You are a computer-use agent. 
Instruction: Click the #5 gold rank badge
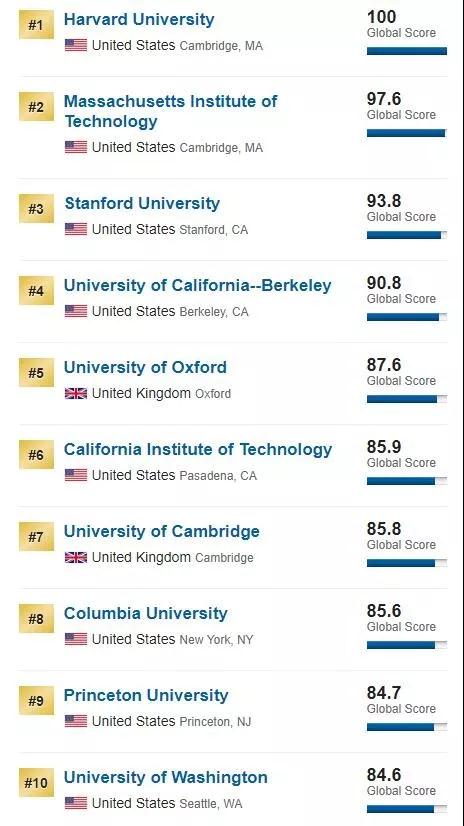coord(36,373)
